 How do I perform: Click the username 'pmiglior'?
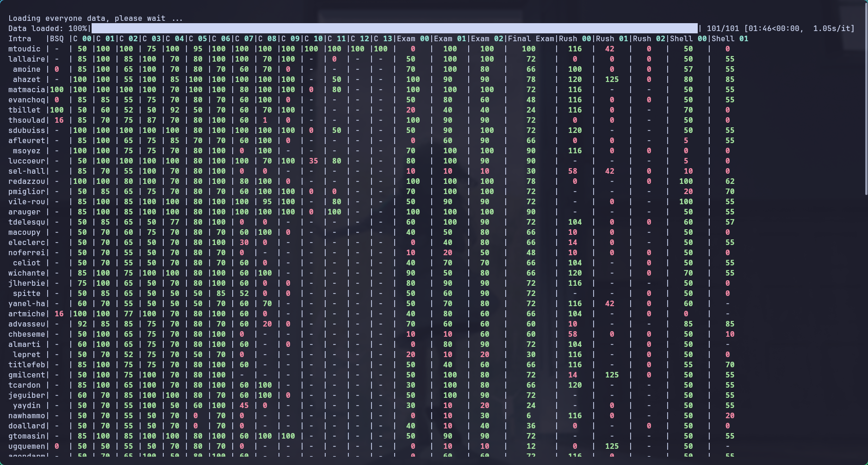pos(27,191)
